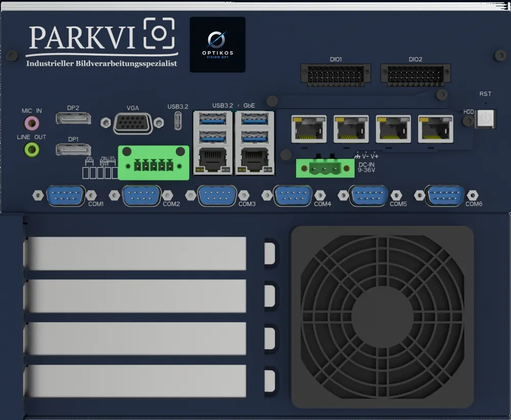Click the COM3 serial port

217,196
